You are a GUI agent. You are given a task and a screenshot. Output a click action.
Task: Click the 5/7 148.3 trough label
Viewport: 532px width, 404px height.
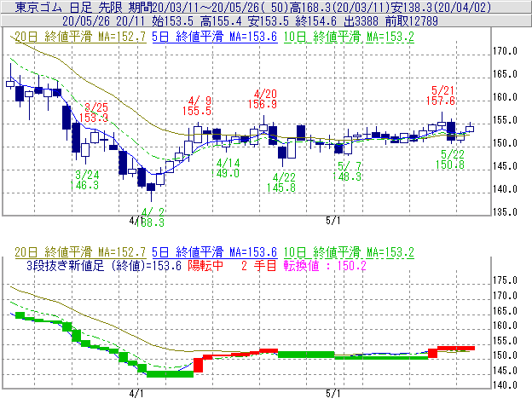click(347, 171)
